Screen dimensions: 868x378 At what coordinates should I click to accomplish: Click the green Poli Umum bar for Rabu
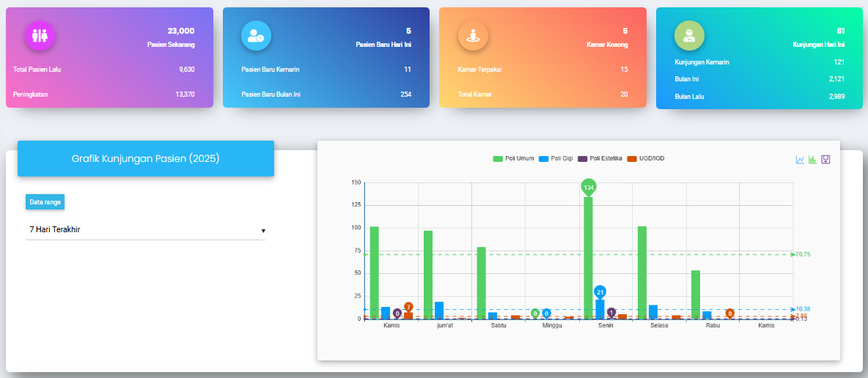(x=696, y=295)
